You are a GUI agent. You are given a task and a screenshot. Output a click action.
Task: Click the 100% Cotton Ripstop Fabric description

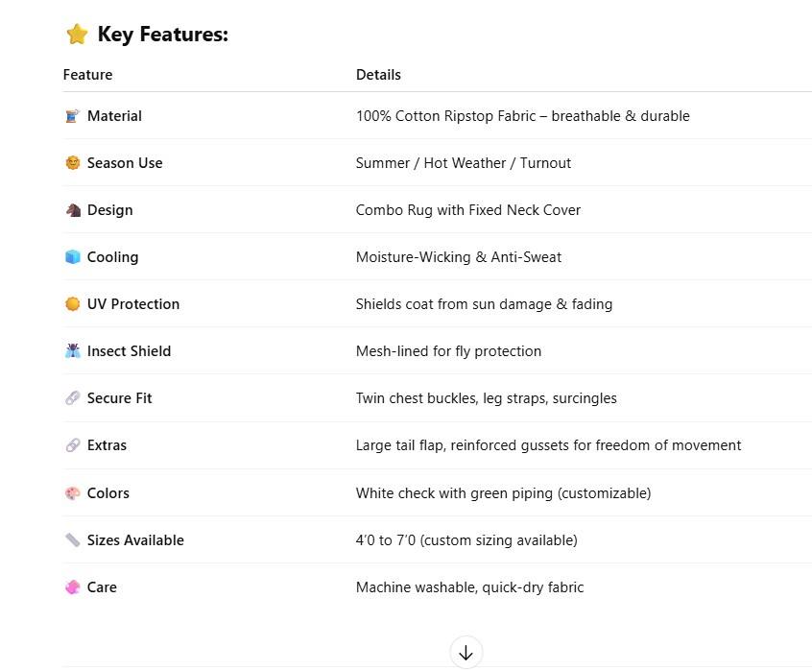click(x=522, y=116)
